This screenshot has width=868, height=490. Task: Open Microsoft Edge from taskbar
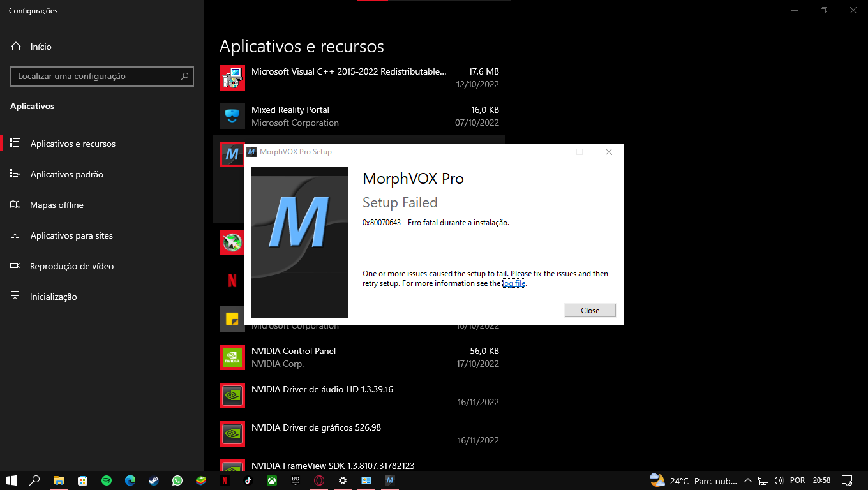130,480
